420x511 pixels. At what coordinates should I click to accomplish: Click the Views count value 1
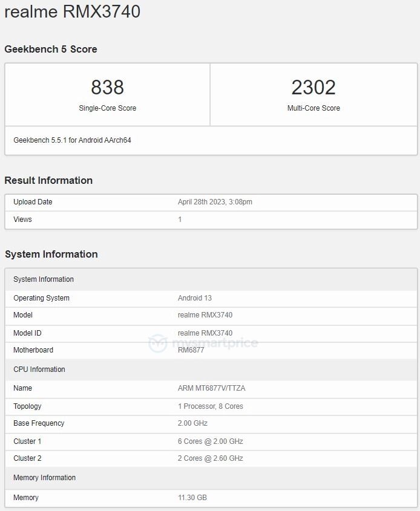(180, 220)
